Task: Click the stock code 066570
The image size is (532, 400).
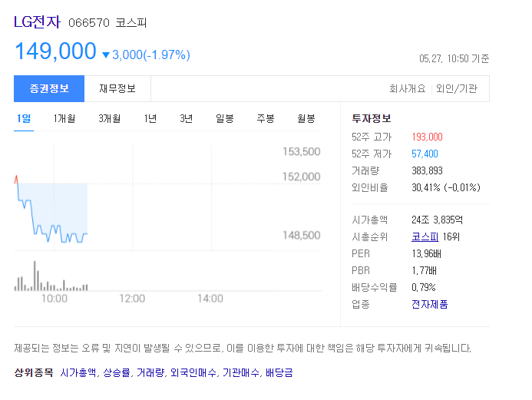Action: tap(89, 23)
